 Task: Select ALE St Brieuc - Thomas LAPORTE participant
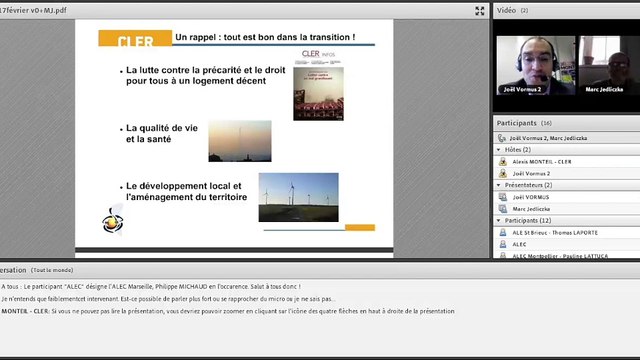[555, 233]
